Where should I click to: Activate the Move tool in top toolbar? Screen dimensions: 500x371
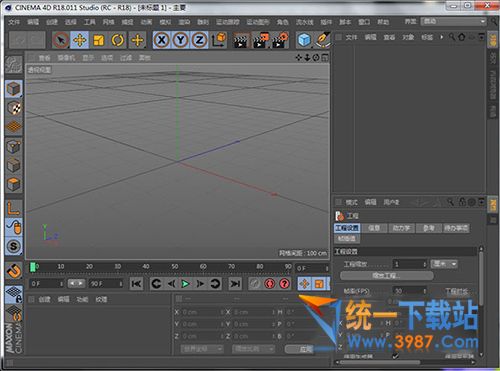click(x=79, y=40)
